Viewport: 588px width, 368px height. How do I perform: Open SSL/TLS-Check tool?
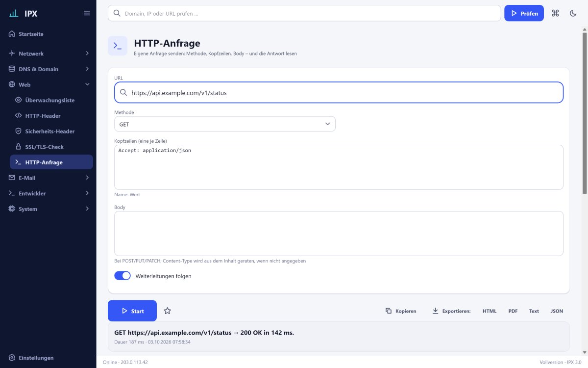click(51, 147)
